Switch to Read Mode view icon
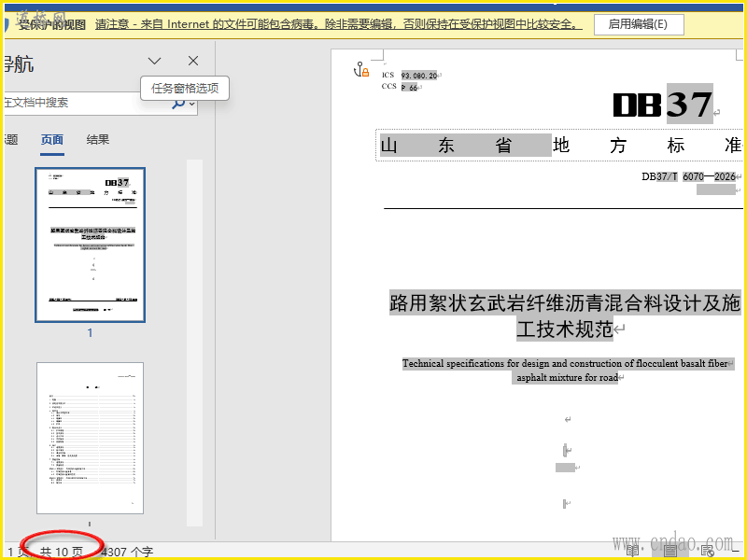This screenshot has width=747, height=560. [x=632, y=552]
